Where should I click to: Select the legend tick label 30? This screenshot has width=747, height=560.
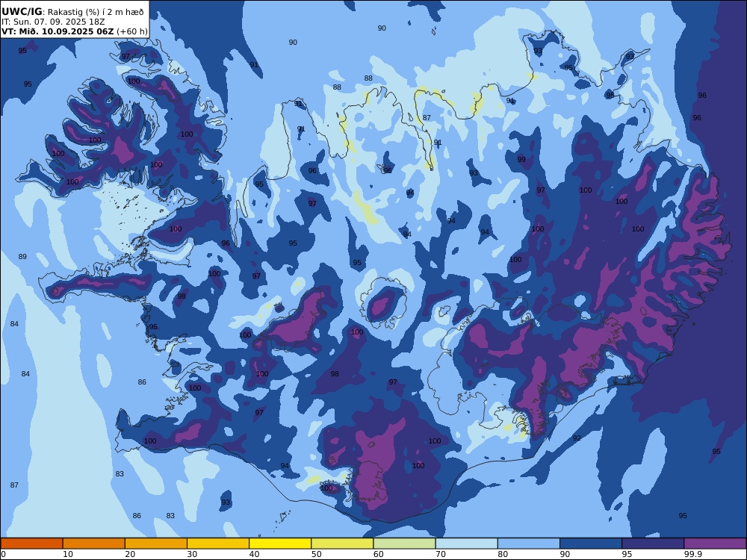192,554
